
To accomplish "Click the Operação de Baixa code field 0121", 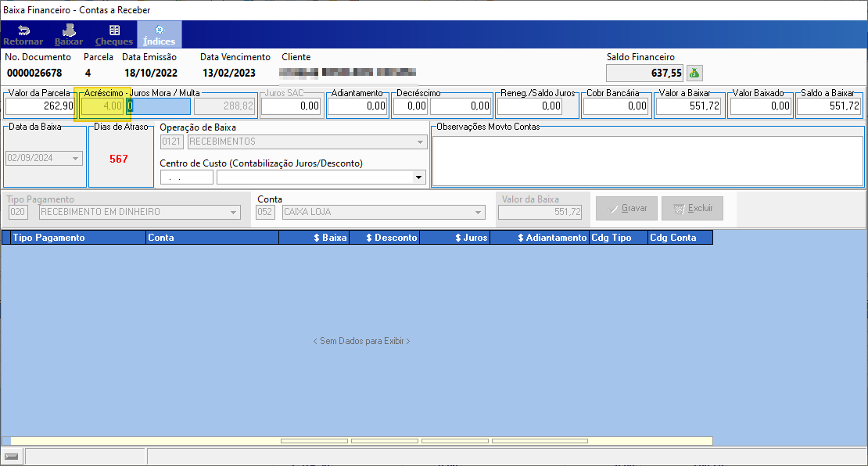I will click(171, 142).
